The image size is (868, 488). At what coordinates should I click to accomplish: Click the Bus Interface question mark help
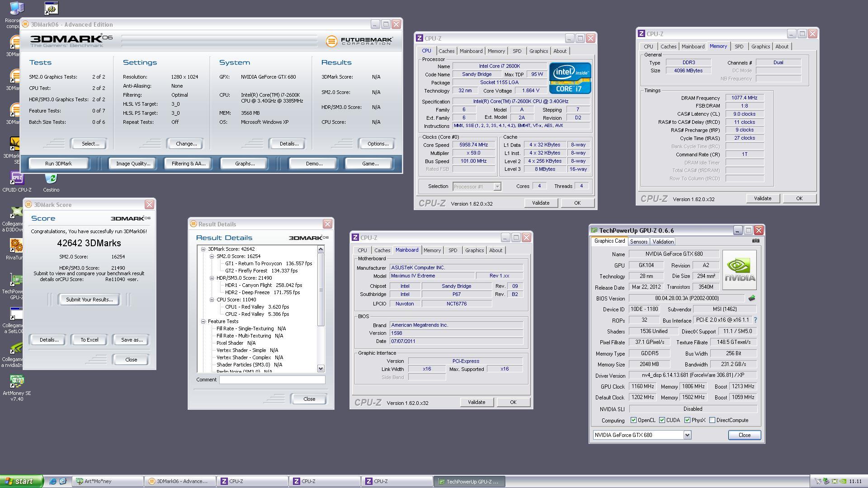tap(755, 320)
